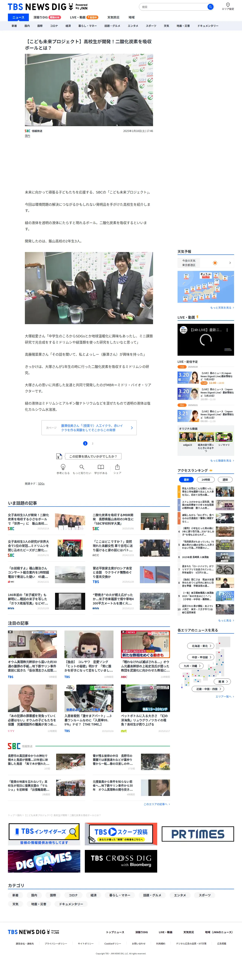Click footer category button エンタメ

180,895
